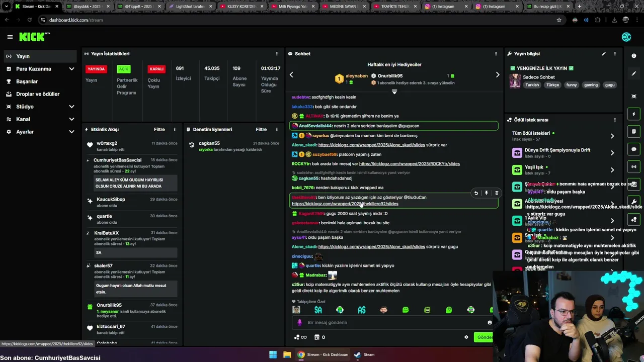Open chat settings gear icon

pyautogui.click(x=466, y=337)
